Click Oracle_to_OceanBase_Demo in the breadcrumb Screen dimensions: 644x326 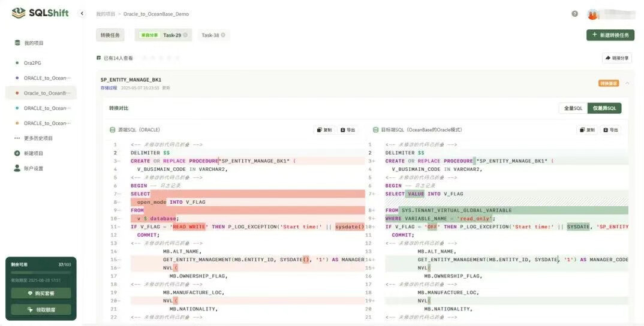tap(156, 14)
